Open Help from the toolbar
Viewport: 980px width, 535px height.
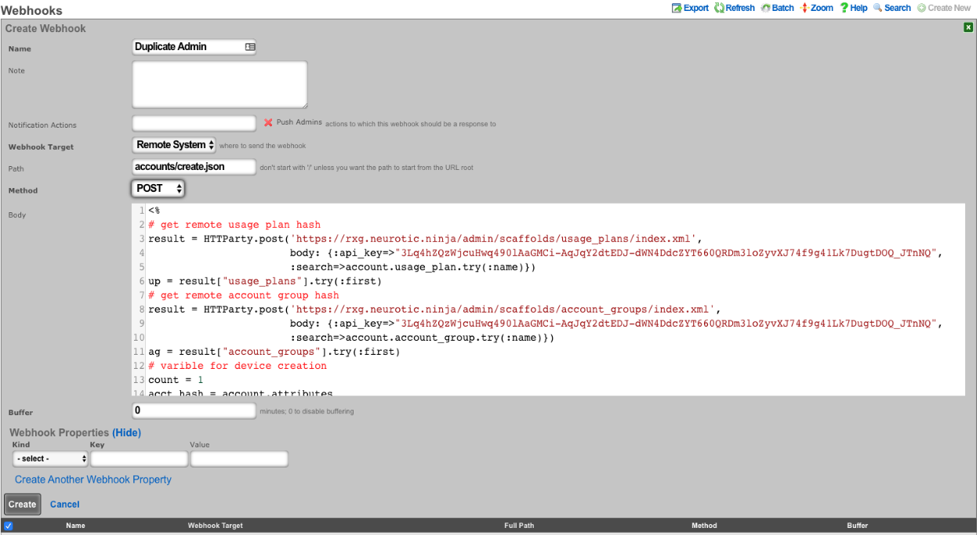(x=844, y=8)
